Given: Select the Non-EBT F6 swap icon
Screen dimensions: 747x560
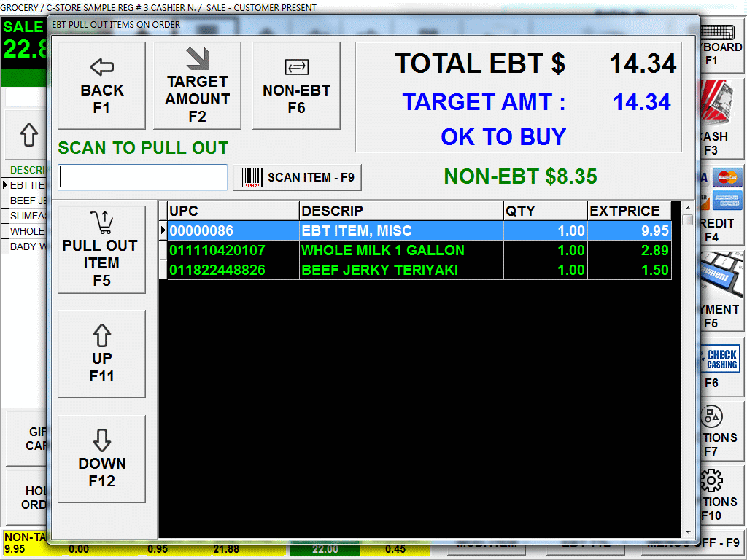Looking at the screenshot, I should click(x=296, y=68).
